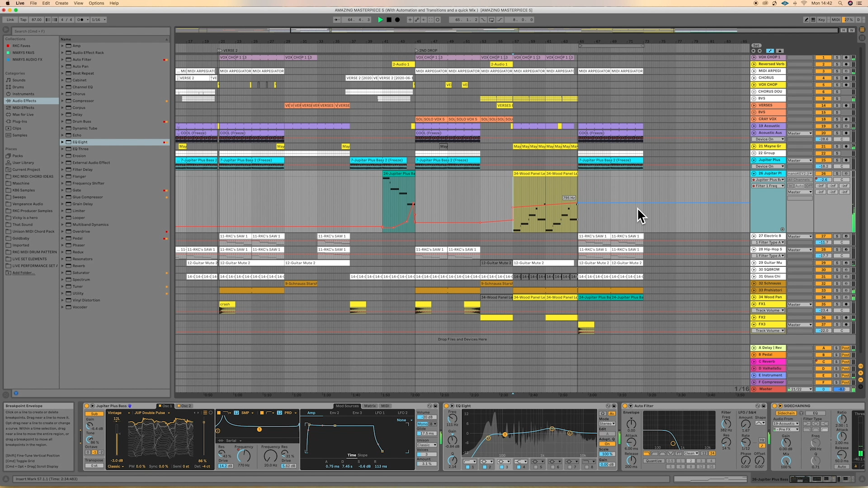Click the Key map mode button
Image resolution: width=868 pixels, height=488 pixels.
coord(821,20)
